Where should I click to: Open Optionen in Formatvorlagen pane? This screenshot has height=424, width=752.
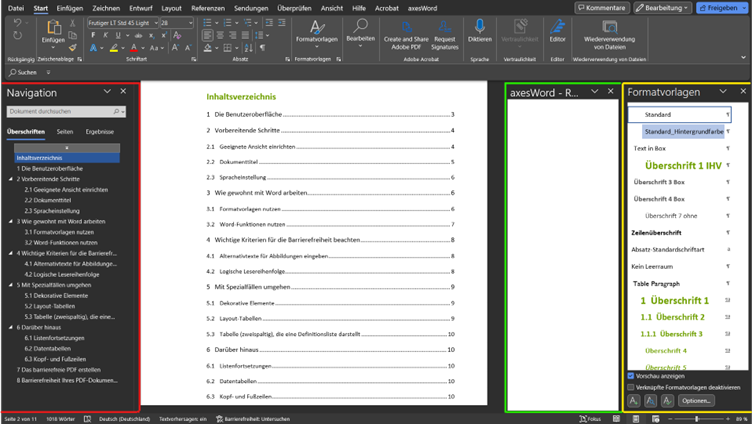pos(696,400)
